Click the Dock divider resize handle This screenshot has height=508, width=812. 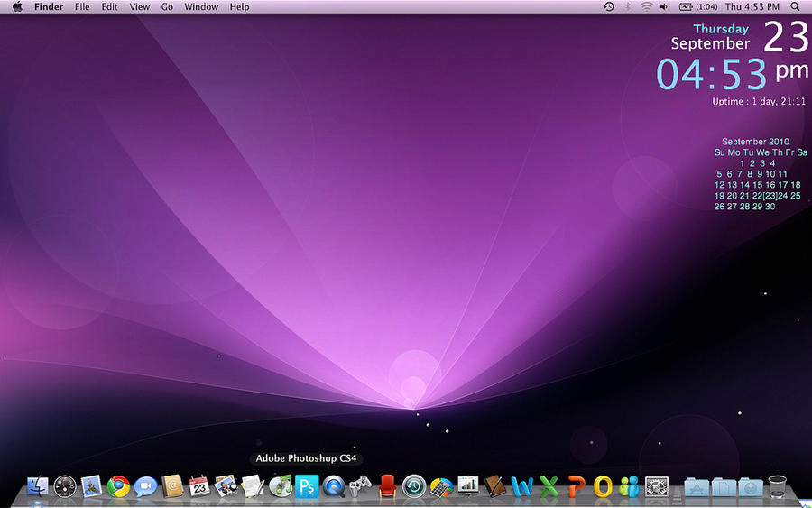[x=677, y=496]
